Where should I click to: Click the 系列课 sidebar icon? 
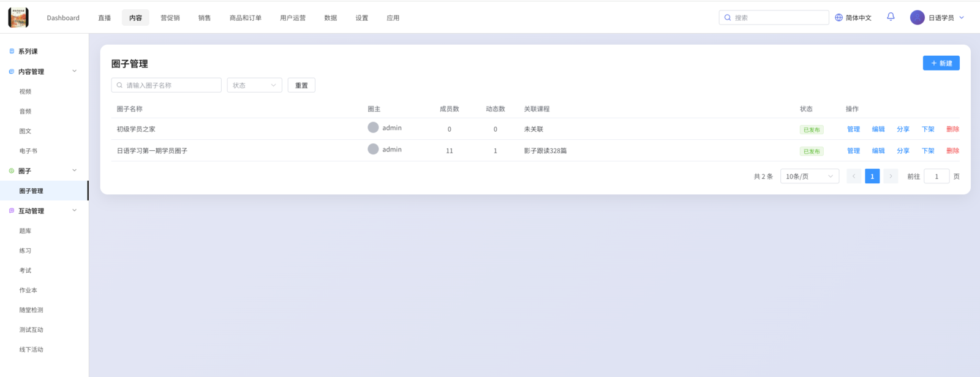tap(12, 51)
